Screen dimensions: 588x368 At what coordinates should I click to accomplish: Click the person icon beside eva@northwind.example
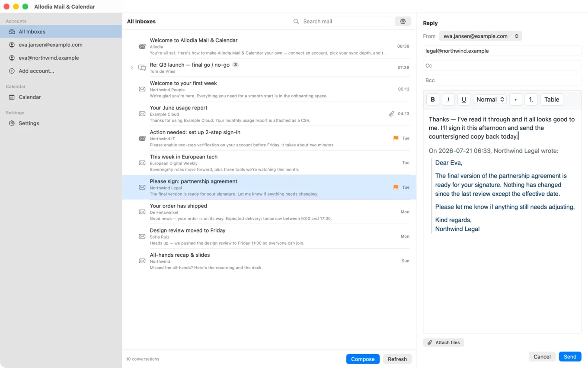click(x=12, y=58)
